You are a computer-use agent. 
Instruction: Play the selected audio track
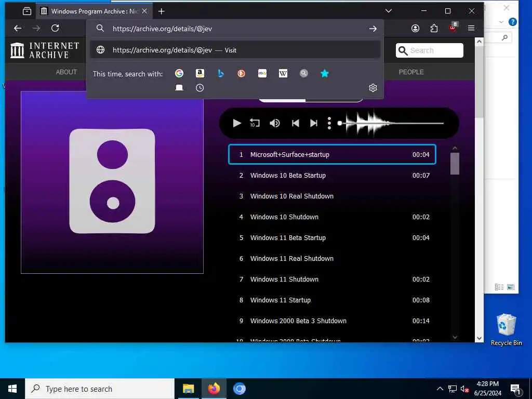click(x=237, y=123)
